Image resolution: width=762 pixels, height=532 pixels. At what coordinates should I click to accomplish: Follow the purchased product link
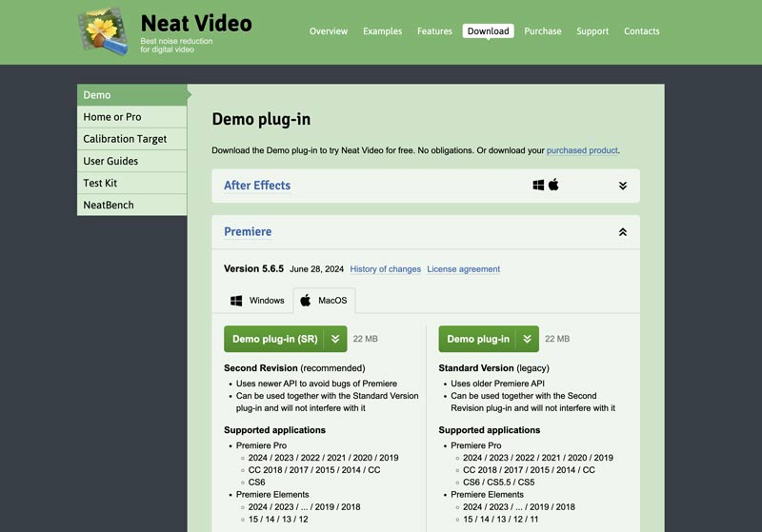pyautogui.click(x=582, y=150)
